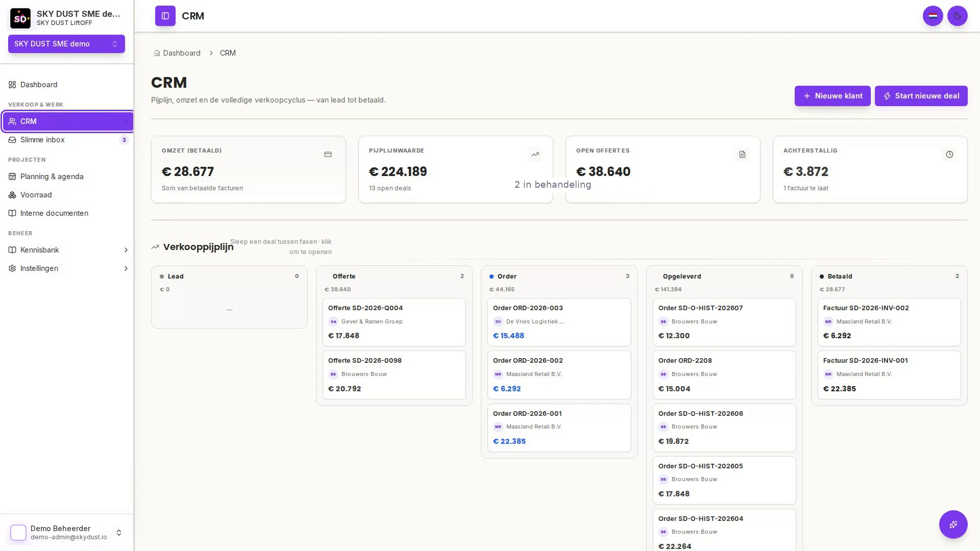Click the Verkooppijplijn trend icon
The image size is (980, 551).
pyautogui.click(x=155, y=247)
